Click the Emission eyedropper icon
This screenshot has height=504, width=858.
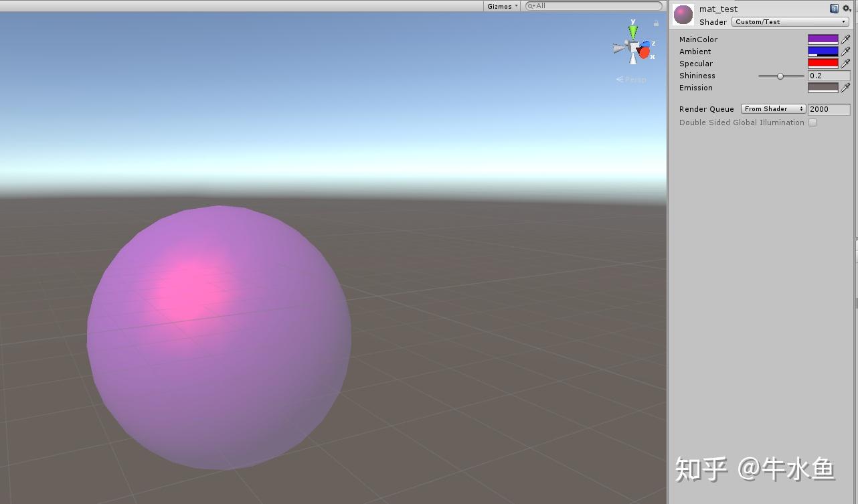tap(846, 87)
